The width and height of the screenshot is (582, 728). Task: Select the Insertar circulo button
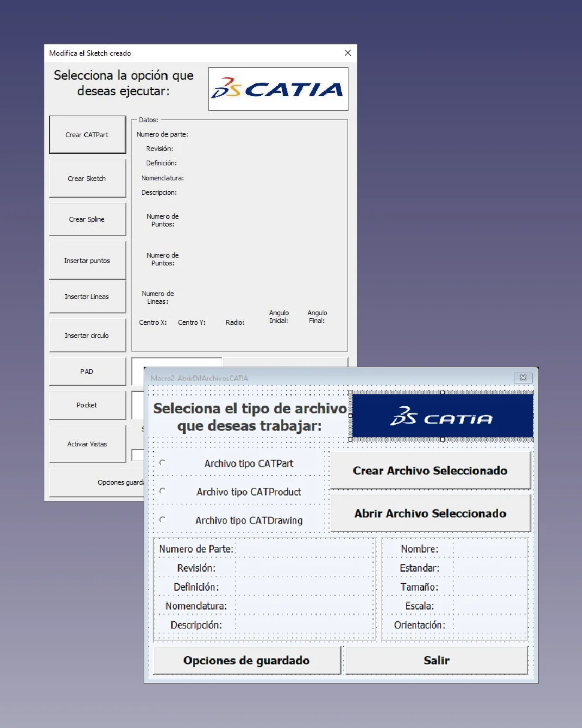point(87,336)
